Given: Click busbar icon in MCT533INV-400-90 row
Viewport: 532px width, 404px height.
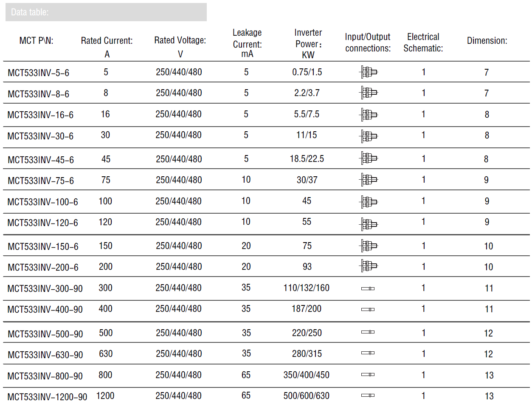Looking at the screenshot, I should pyautogui.click(x=368, y=309).
